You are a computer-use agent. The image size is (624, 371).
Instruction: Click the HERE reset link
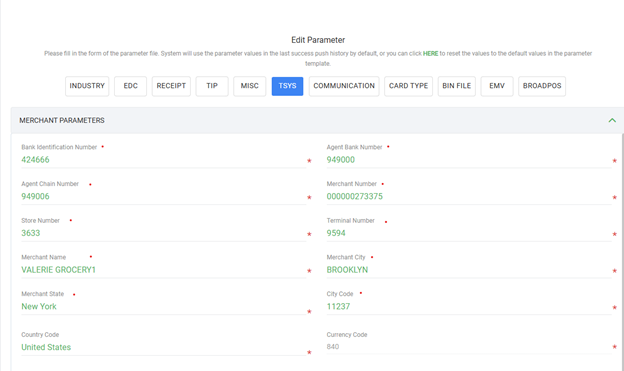coord(430,53)
